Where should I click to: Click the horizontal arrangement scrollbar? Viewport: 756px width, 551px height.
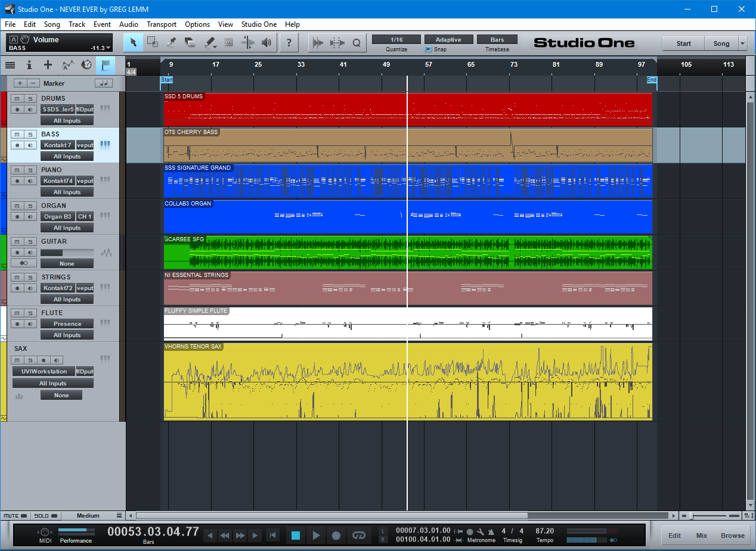(331, 516)
